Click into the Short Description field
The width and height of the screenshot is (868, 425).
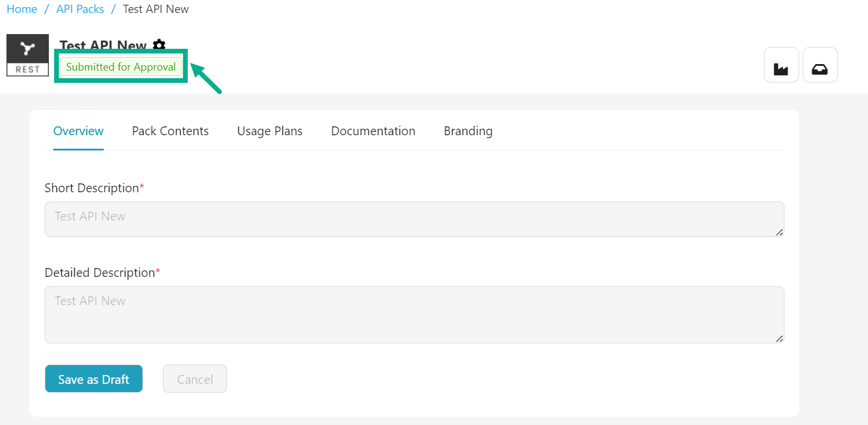(x=414, y=219)
